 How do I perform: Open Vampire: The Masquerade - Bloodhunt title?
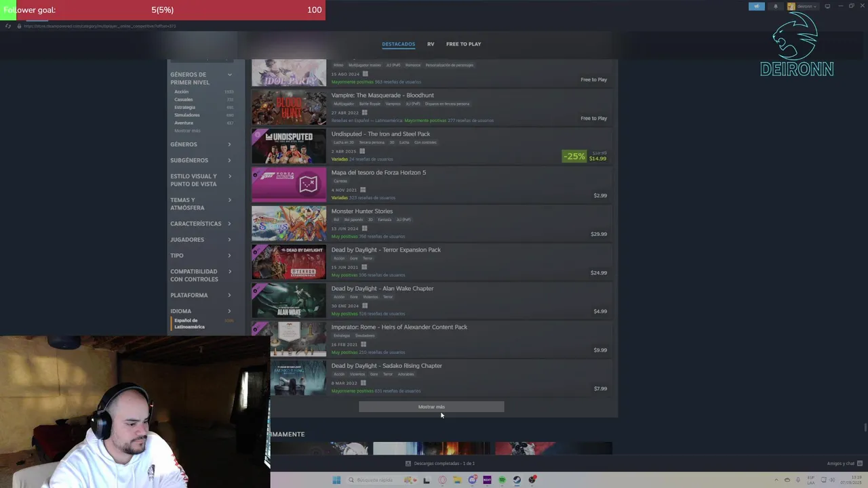tap(382, 96)
